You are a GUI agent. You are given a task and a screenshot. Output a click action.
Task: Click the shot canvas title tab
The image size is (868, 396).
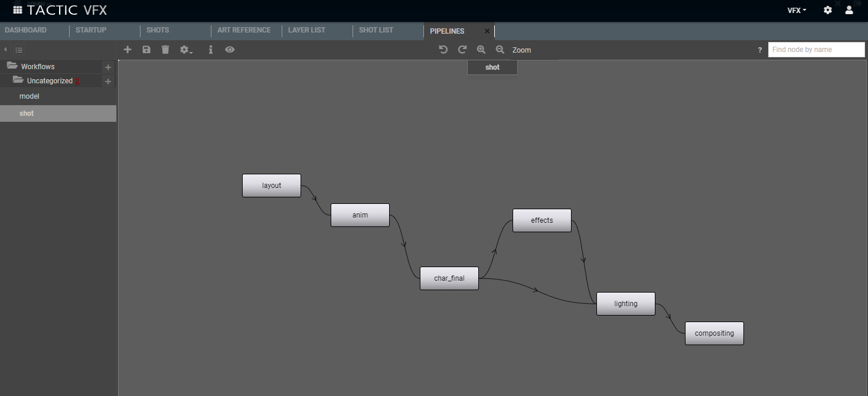point(492,67)
